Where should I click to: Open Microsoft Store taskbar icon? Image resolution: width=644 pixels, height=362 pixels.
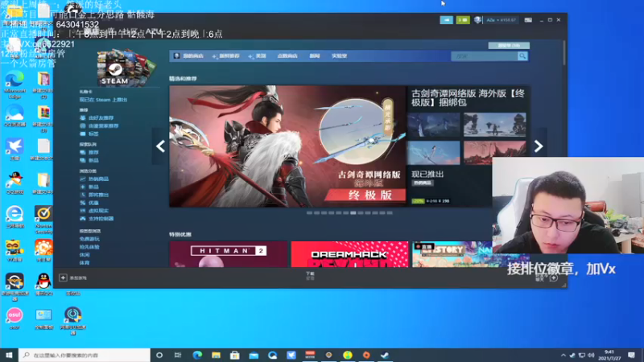click(235, 355)
